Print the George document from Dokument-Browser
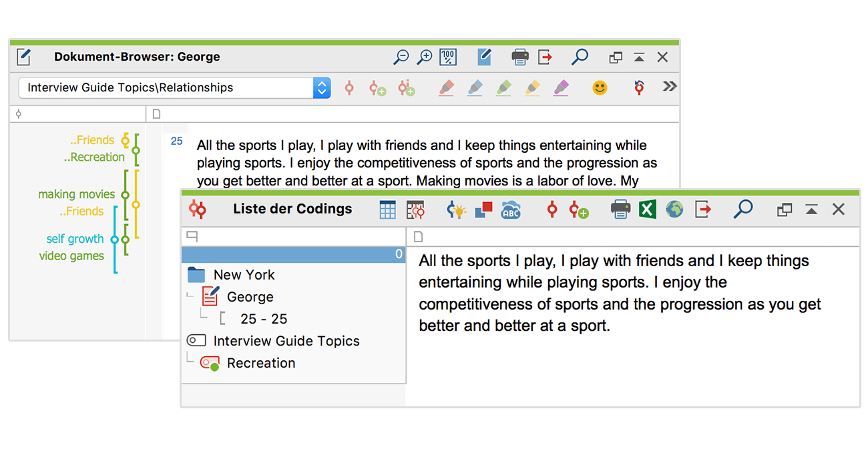This screenshot has height=467, width=868. tap(520, 57)
